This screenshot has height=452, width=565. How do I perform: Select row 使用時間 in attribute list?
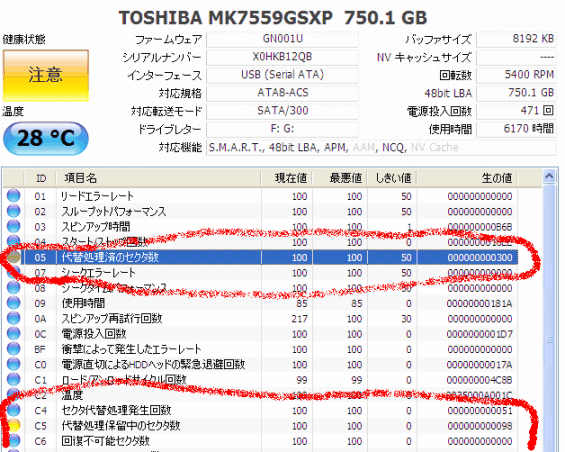(x=261, y=303)
